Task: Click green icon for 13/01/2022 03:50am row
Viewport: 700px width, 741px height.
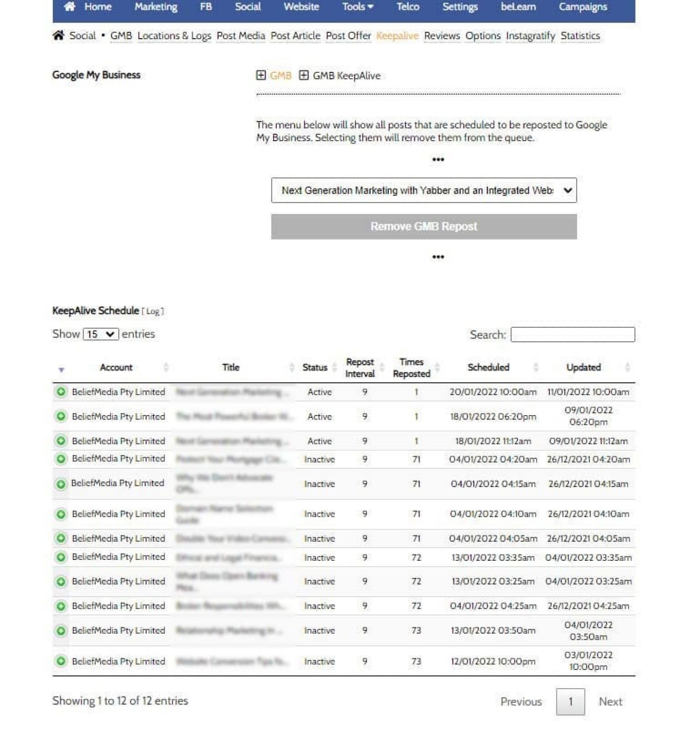Action: click(61, 630)
